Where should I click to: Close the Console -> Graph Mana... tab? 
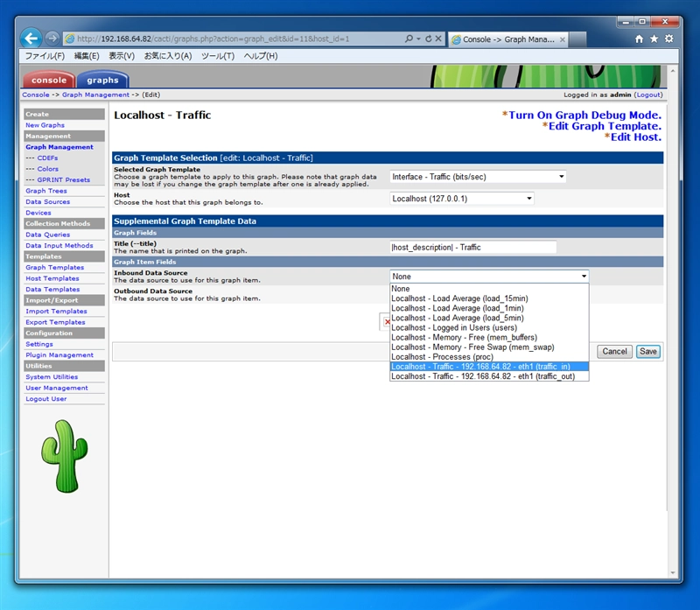[x=563, y=39]
